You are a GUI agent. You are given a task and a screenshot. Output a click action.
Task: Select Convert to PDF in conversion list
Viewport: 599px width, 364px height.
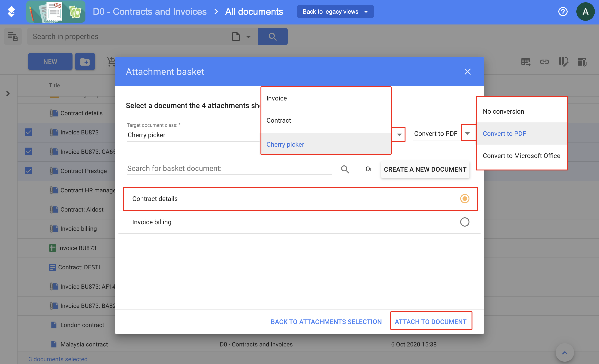point(522,133)
